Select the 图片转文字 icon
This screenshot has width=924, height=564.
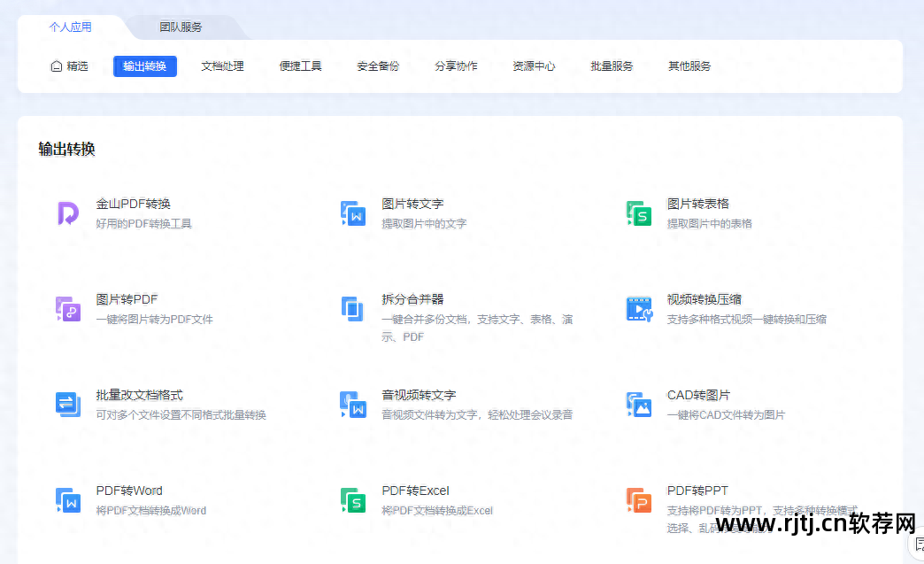point(353,212)
